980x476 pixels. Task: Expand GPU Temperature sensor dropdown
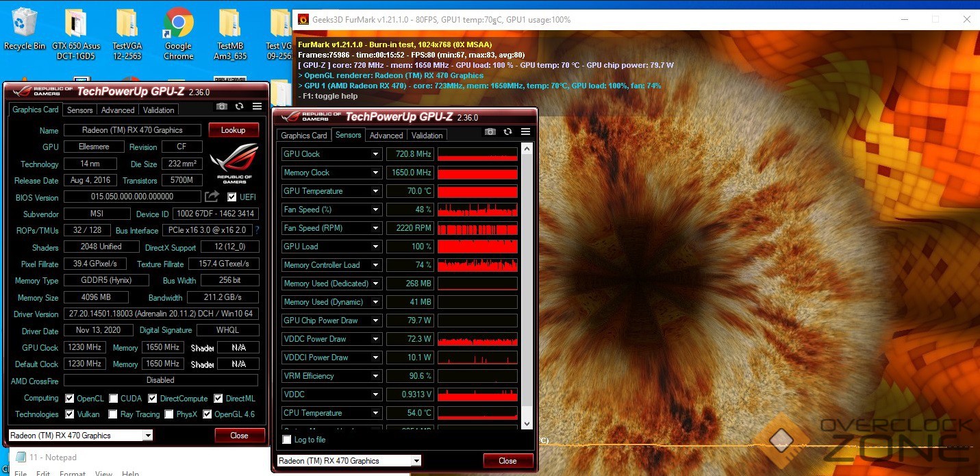(375, 191)
